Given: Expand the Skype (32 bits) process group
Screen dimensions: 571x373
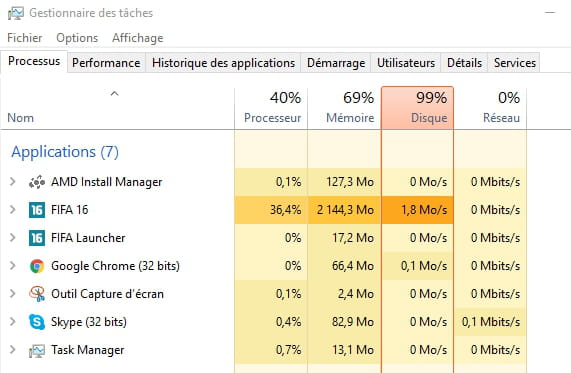Looking at the screenshot, I should click(13, 321).
